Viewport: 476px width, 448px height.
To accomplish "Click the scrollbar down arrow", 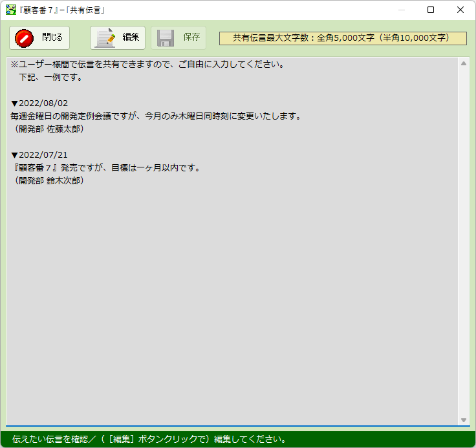I will [x=464, y=420].
